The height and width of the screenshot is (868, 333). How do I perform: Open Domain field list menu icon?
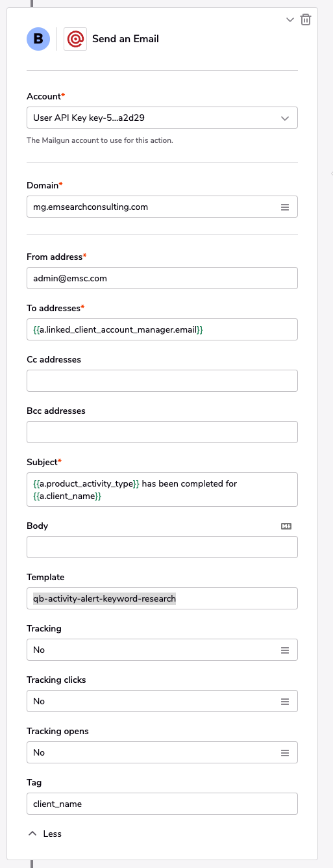click(284, 207)
